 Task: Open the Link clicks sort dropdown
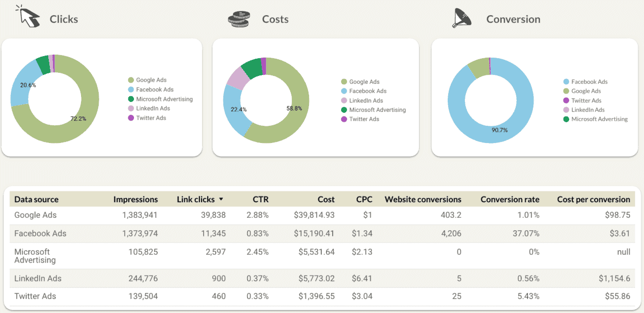pos(220,199)
